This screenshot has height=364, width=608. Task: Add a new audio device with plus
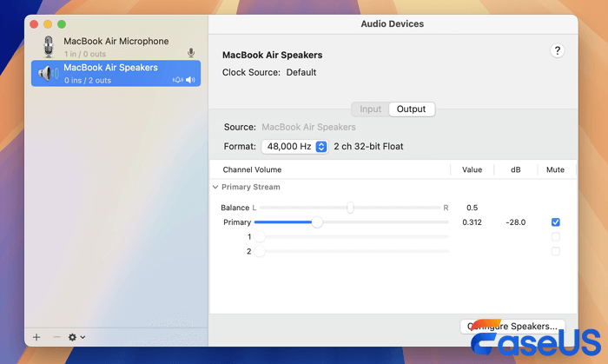pos(36,337)
